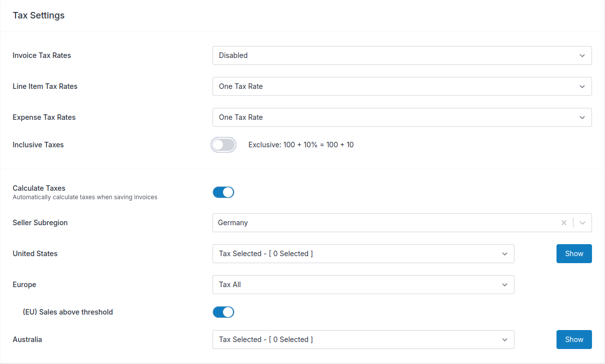This screenshot has height=364, width=605.
Task: Click inside the Germany subregion field
Action: 380,223
